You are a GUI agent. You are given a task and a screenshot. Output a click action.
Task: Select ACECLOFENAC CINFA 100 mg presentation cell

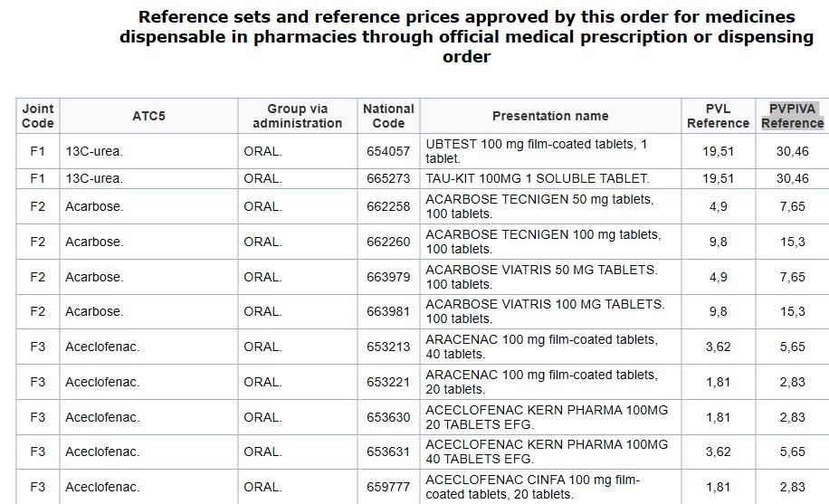533,487
